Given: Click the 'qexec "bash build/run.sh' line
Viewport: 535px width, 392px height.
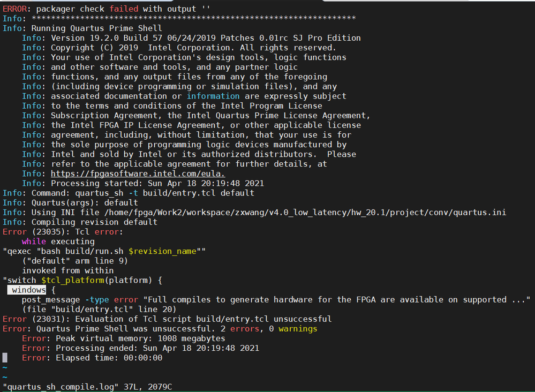Looking at the screenshot, I should [x=104, y=252].
